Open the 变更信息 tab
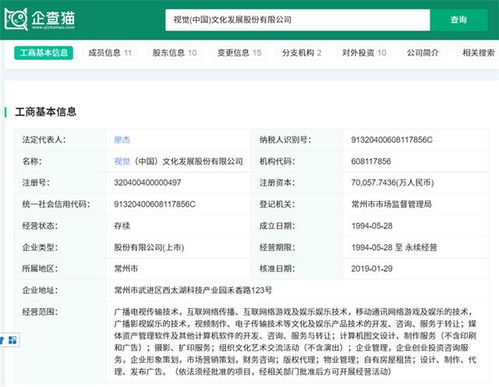This screenshot has width=499, height=387. click(x=239, y=53)
